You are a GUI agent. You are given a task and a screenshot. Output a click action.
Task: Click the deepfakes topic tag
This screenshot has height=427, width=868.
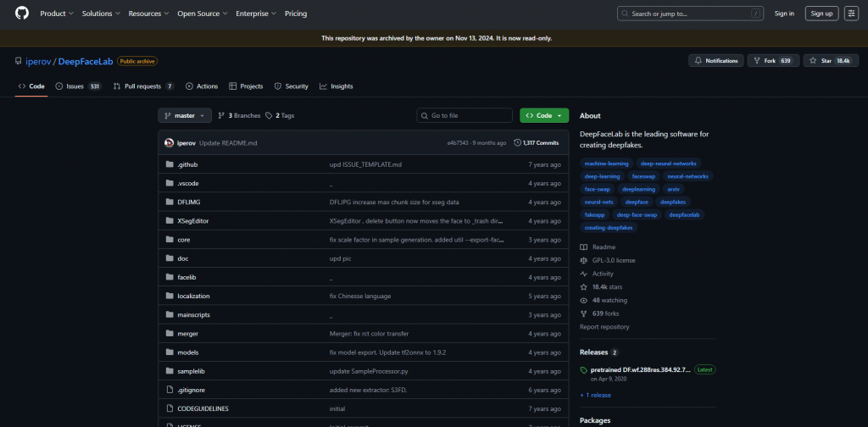coord(672,202)
